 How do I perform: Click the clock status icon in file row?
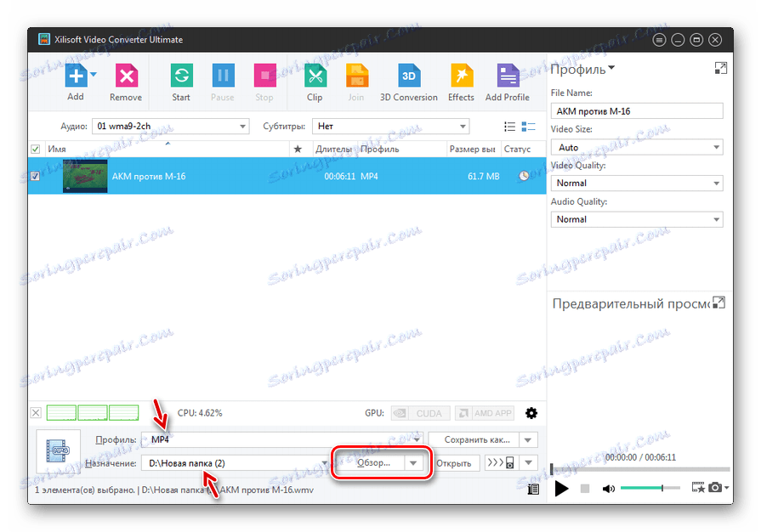tap(524, 176)
